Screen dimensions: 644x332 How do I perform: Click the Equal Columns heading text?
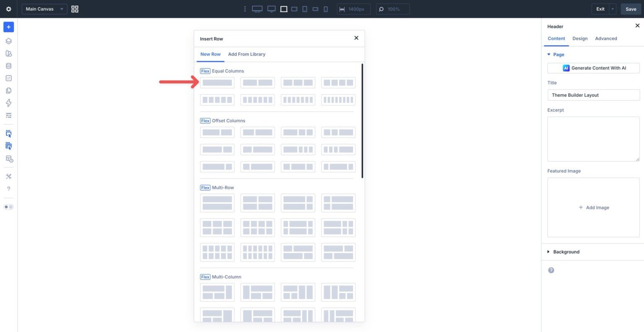(228, 71)
